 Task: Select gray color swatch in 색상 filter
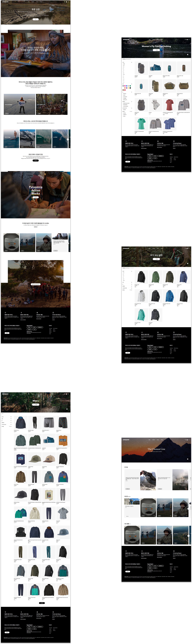123,86
